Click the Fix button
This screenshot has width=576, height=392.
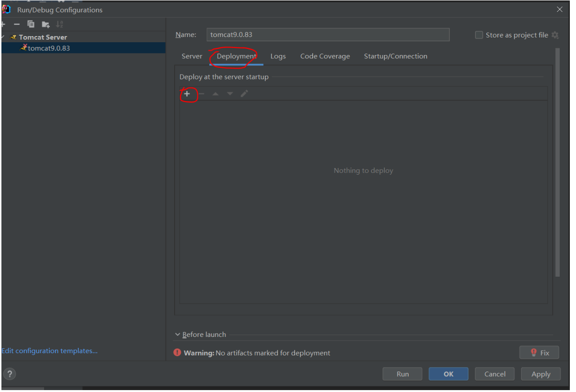539,353
